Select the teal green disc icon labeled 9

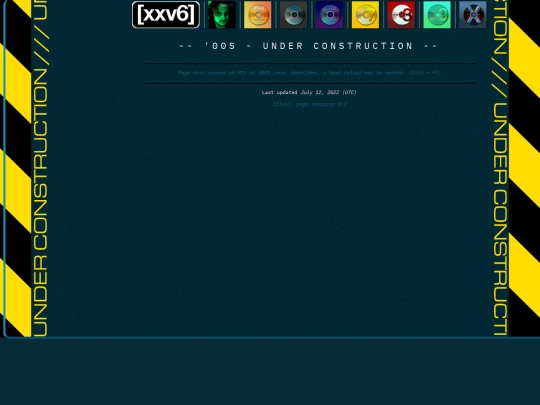(x=437, y=14)
